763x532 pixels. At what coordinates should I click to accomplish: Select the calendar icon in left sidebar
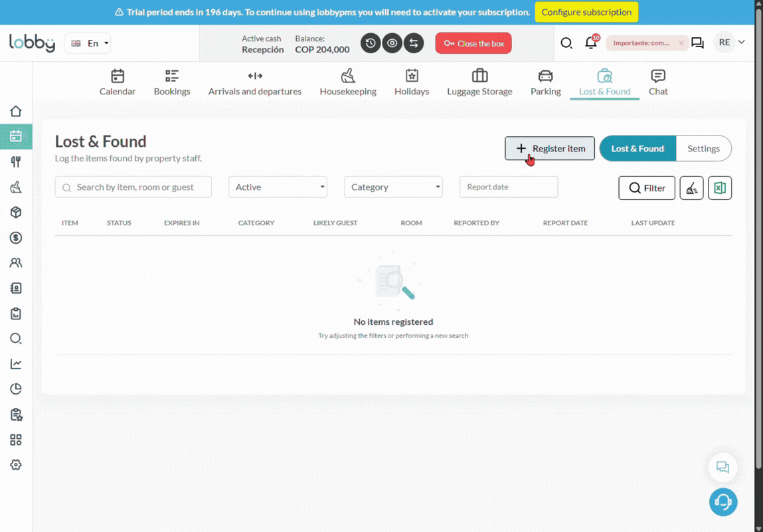[x=15, y=136]
